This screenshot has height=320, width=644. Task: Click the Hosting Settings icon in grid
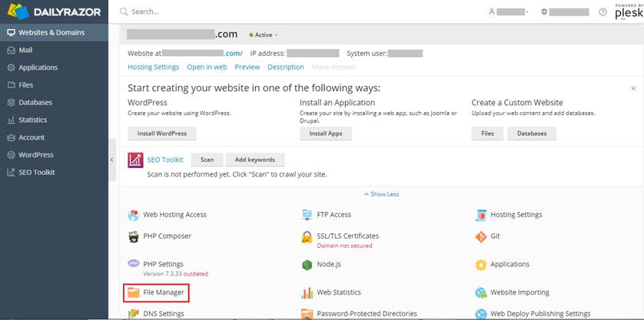coord(481,215)
